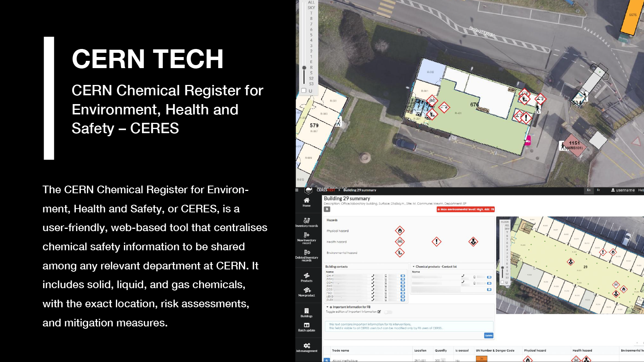Toggle edition of important information switch

(x=388, y=312)
